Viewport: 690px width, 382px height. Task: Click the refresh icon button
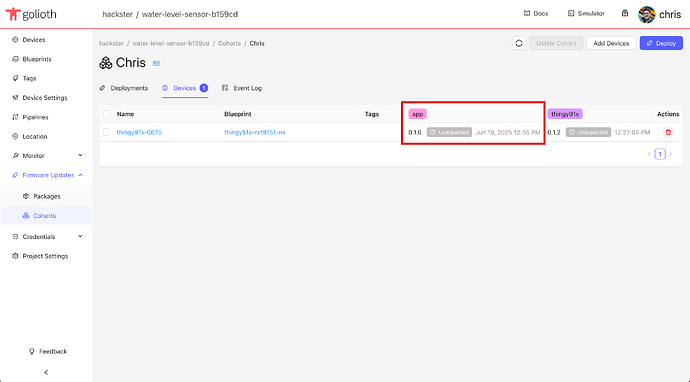[x=519, y=43]
